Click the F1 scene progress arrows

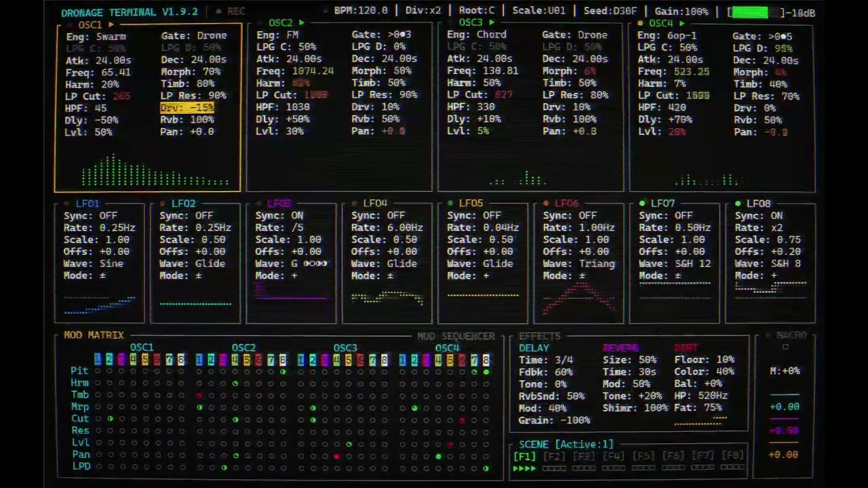[524, 468]
